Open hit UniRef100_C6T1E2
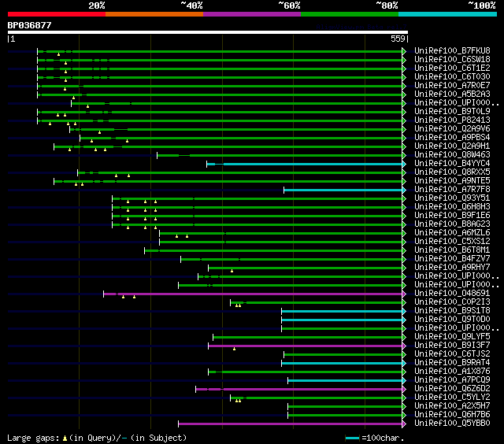504x444 pixels. [452, 68]
